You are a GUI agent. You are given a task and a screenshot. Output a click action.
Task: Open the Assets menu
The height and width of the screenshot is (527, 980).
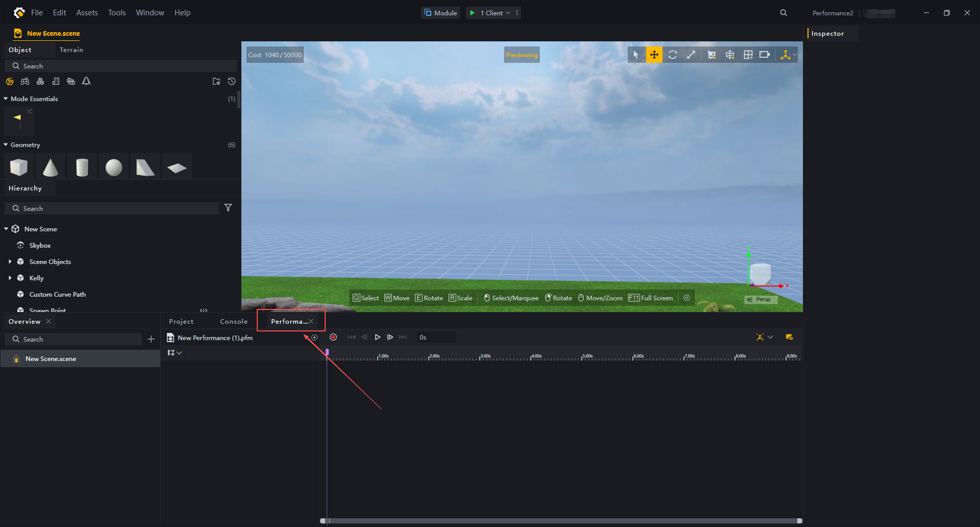click(87, 13)
